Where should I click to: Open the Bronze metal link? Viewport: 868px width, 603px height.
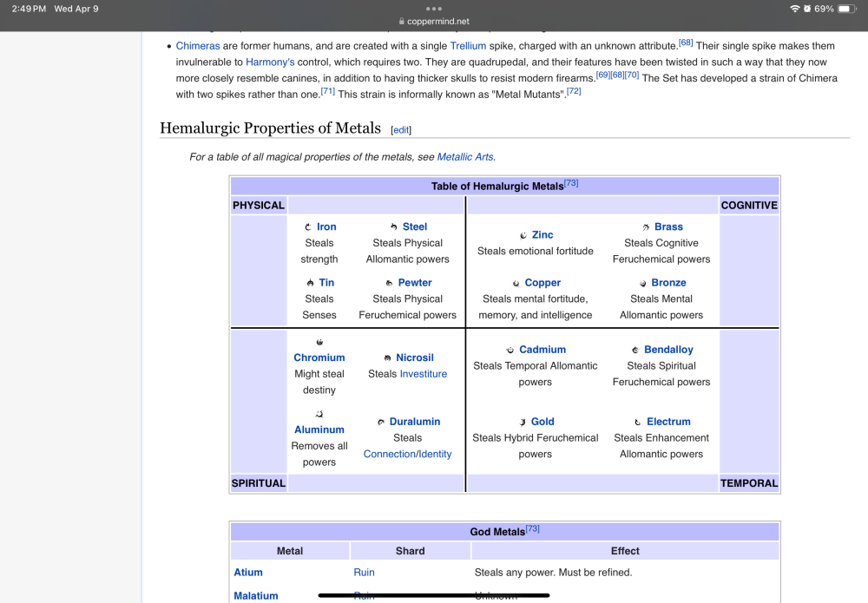pos(668,283)
